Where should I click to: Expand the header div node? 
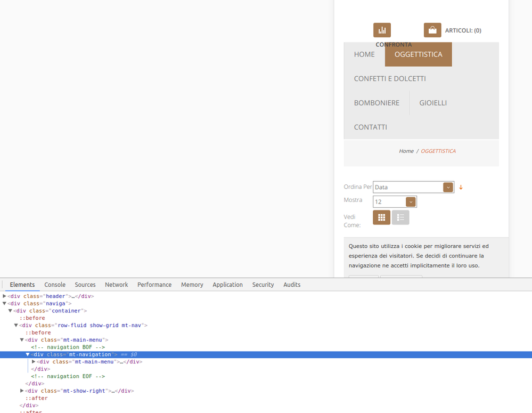[5, 296]
